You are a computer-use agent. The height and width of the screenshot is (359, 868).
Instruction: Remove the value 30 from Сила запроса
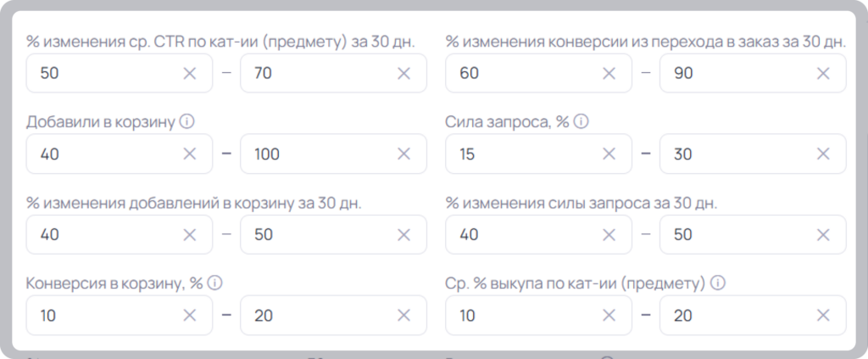pyautogui.click(x=823, y=154)
